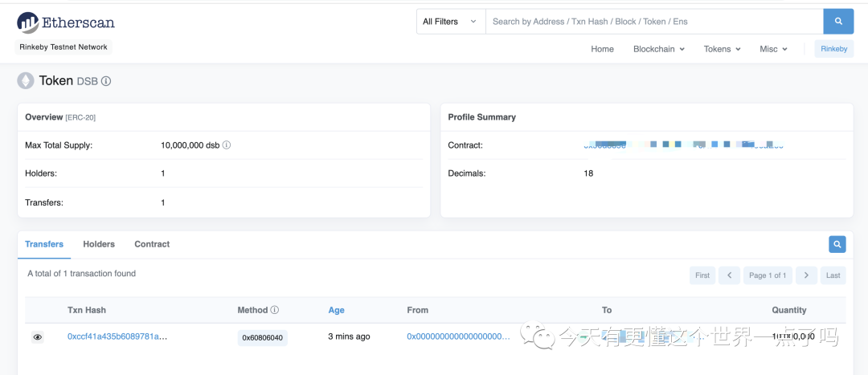This screenshot has width=868, height=375.
Task: Focus the search by address input field
Action: pyautogui.click(x=654, y=22)
